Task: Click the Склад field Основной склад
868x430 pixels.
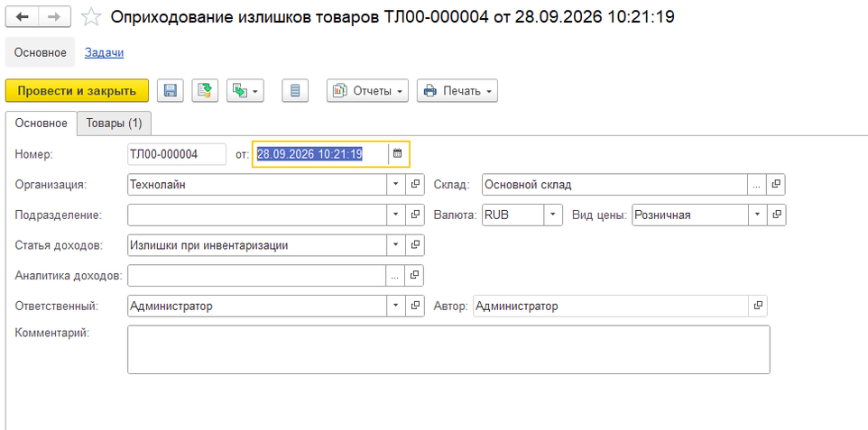Action: coord(615,185)
